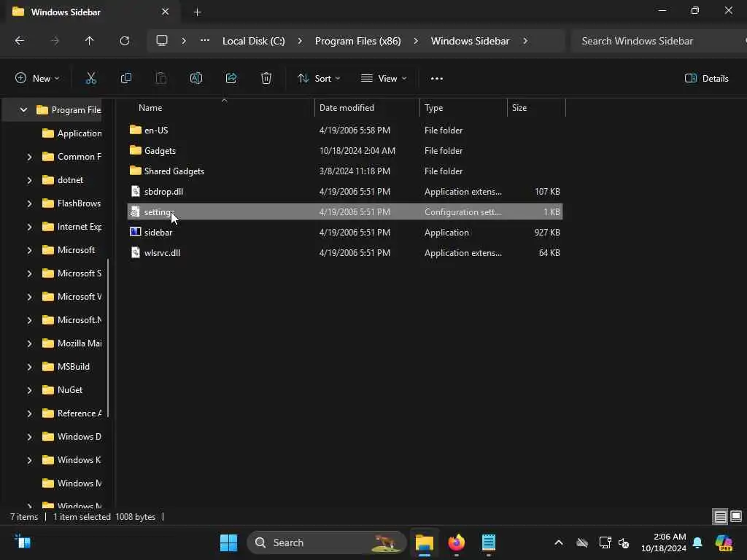The height and width of the screenshot is (560, 747).
Task: Select the Gadgets folder
Action: 345,150
